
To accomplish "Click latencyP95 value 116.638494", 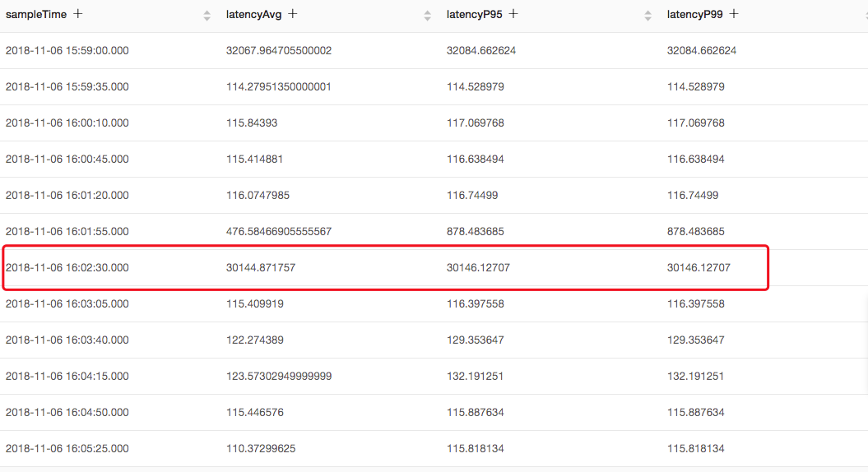I will pyautogui.click(x=475, y=159).
